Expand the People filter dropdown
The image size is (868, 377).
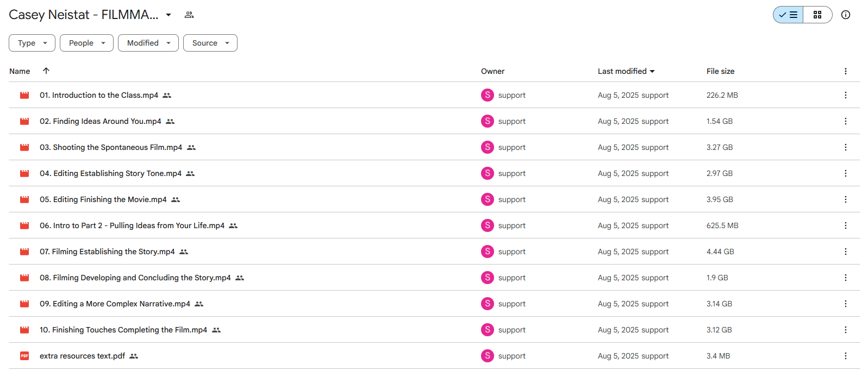86,43
